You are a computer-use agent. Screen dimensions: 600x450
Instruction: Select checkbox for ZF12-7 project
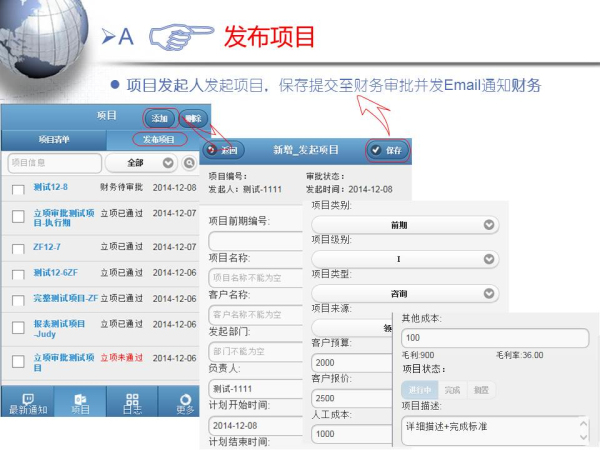click(17, 247)
